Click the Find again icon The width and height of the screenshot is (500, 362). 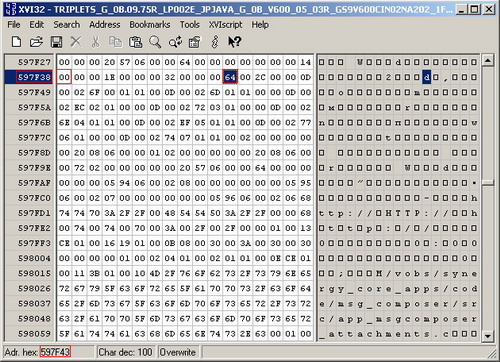coord(175,42)
